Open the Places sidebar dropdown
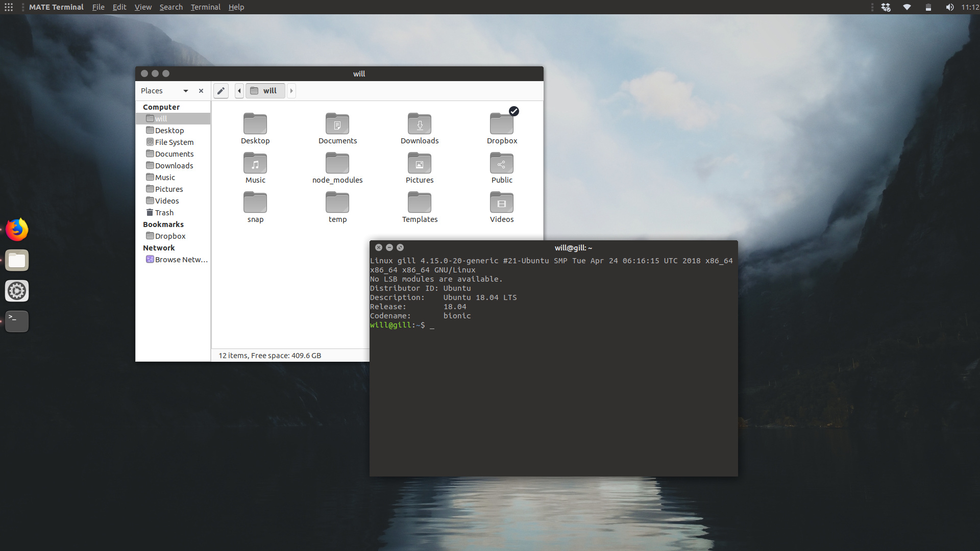980x551 pixels. coord(186,91)
